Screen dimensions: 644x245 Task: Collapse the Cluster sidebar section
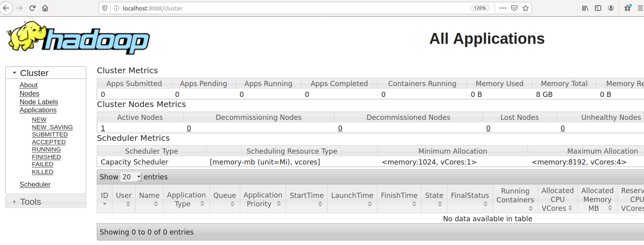46,73
